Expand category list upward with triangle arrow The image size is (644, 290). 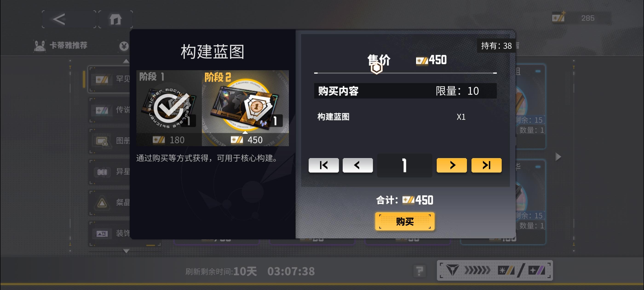[x=126, y=61]
